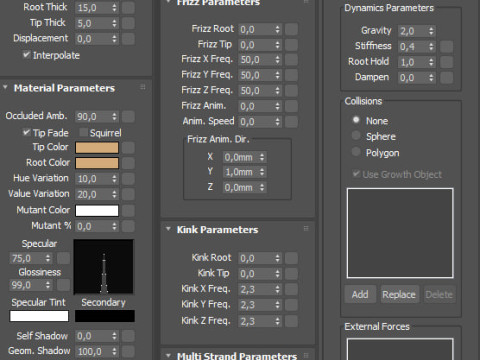Viewport: 480px width, 360px height.
Task: Select the Sphere collision radio button
Action: 356,135
